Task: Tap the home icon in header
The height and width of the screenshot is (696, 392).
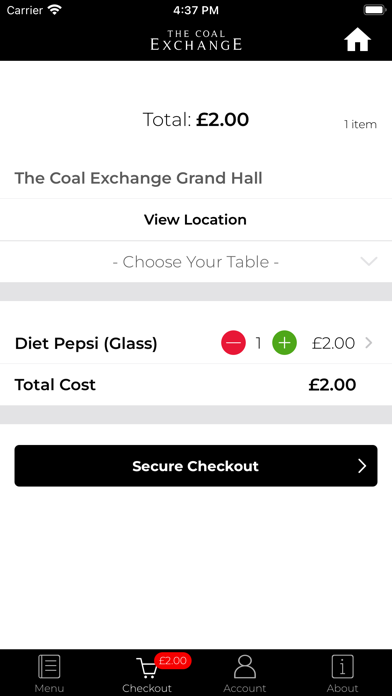Action: (x=357, y=40)
